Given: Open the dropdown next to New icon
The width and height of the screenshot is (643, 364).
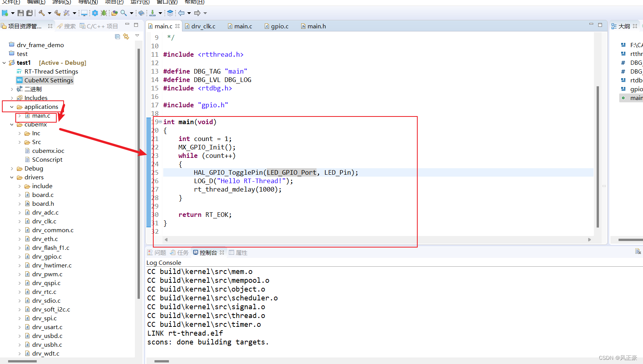Looking at the screenshot, I should click(x=13, y=13).
